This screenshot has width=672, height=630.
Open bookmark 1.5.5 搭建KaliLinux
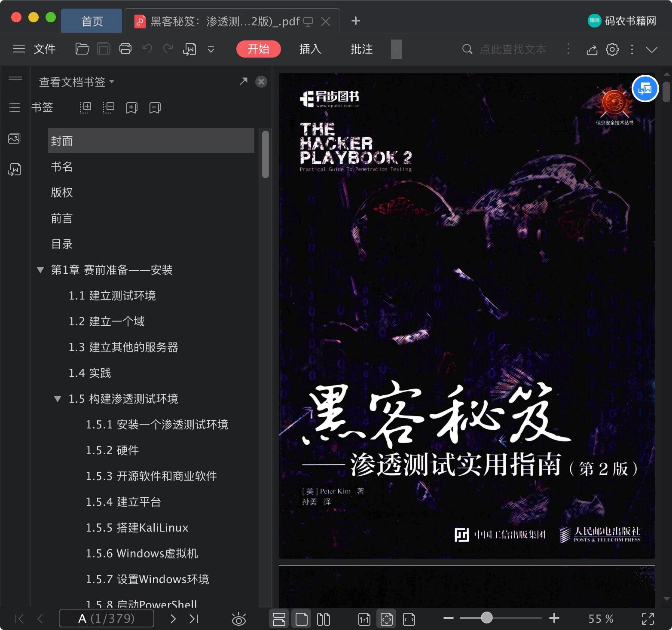pyautogui.click(x=137, y=528)
